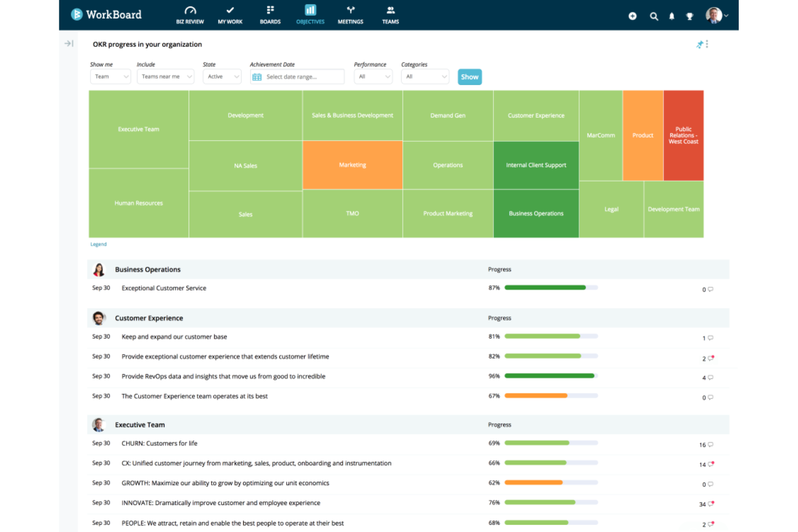Expand the State filter showing Active

[222, 77]
